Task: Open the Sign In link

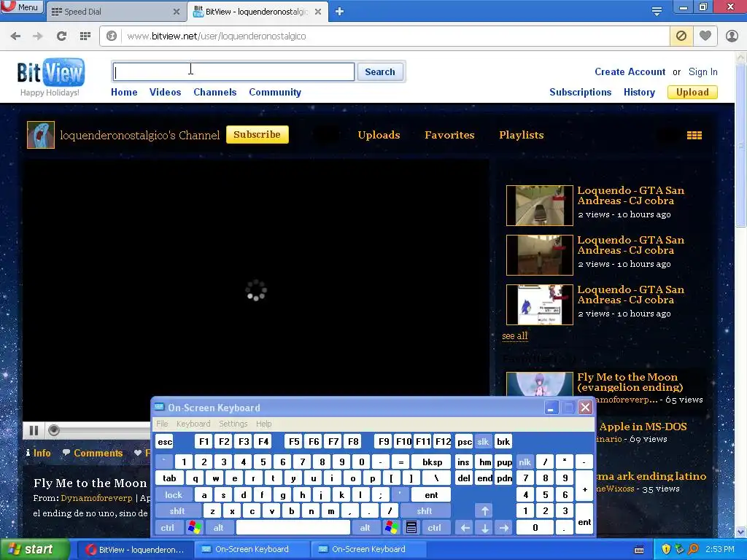Action: coord(703,72)
